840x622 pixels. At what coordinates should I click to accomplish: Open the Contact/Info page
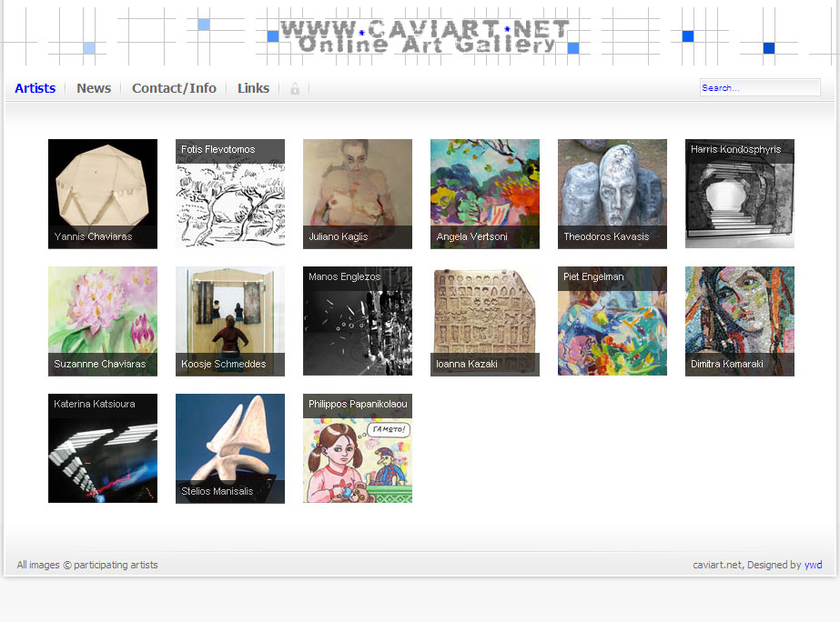click(174, 88)
